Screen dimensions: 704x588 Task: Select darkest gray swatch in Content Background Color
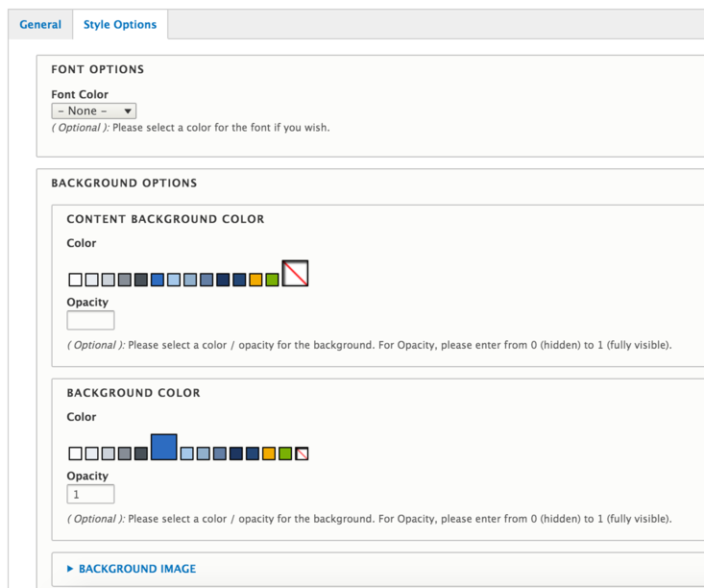tap(141, 280)
